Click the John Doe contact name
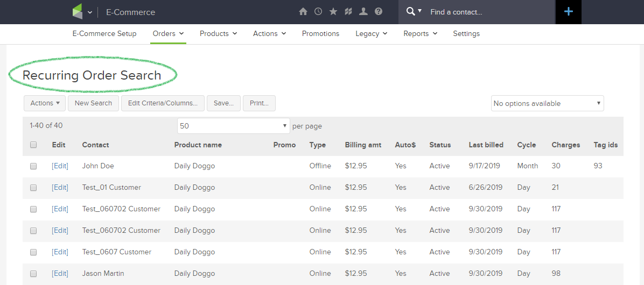Viewport: 644px width, 285px height. coord(98,166)
